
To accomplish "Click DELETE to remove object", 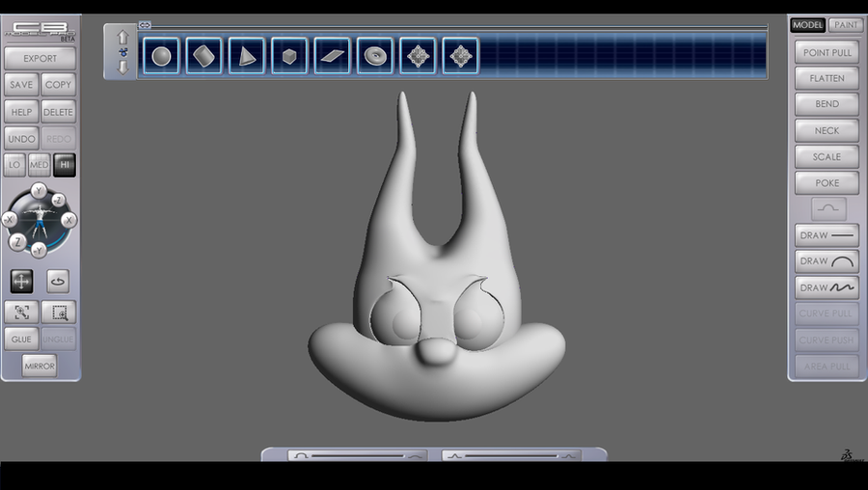I will 58,112.
